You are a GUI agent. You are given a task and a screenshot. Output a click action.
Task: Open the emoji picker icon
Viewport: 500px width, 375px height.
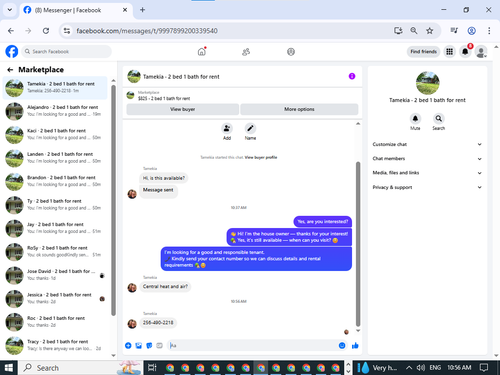pos(342,346)
